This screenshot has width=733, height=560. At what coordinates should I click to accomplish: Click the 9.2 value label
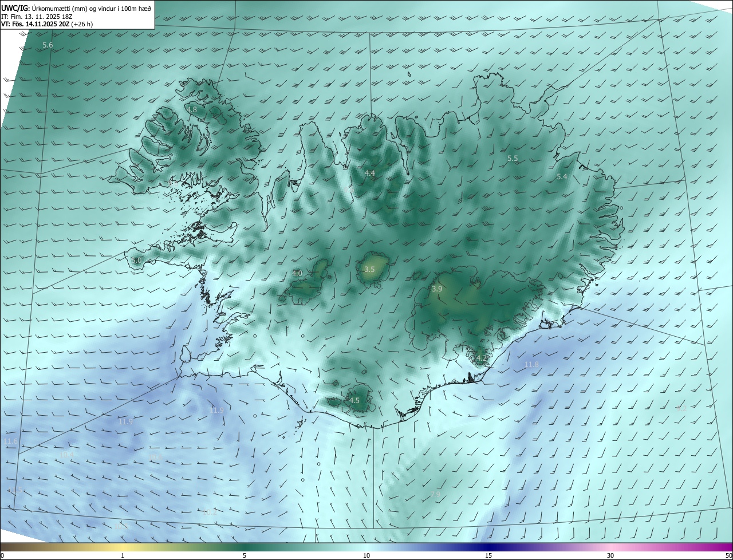pos(681,408)
